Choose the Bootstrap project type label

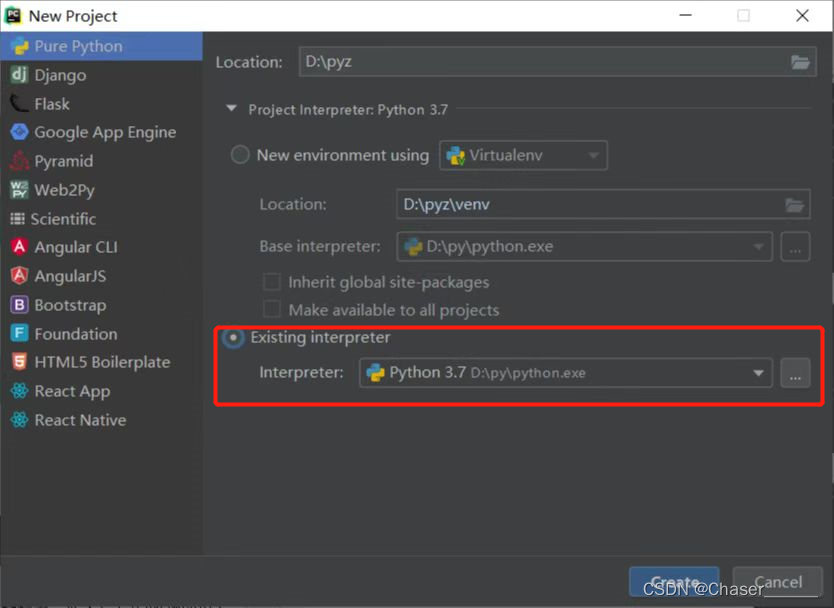[70, 305]
